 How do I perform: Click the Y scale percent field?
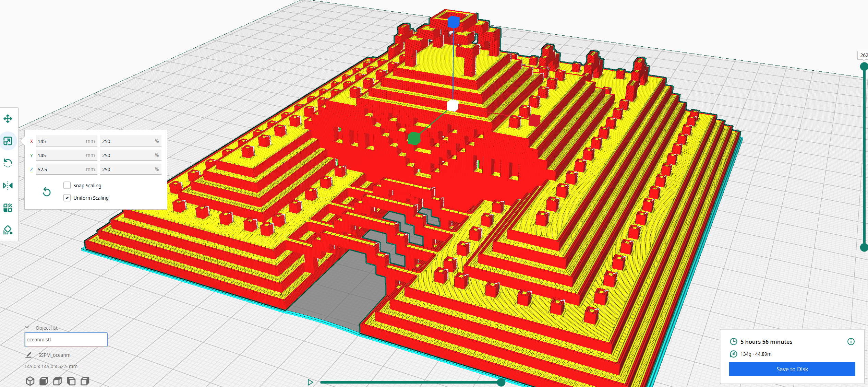click(x=131, y=155)
